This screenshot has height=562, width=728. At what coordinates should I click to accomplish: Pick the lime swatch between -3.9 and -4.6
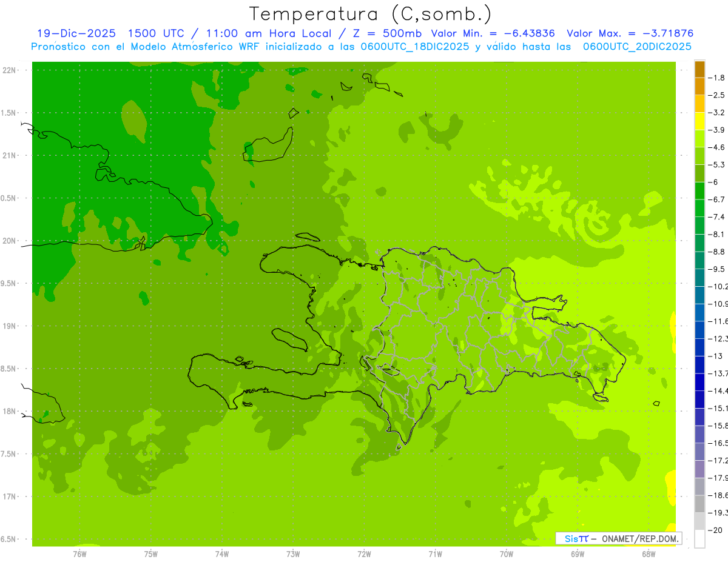coord(699,139)
